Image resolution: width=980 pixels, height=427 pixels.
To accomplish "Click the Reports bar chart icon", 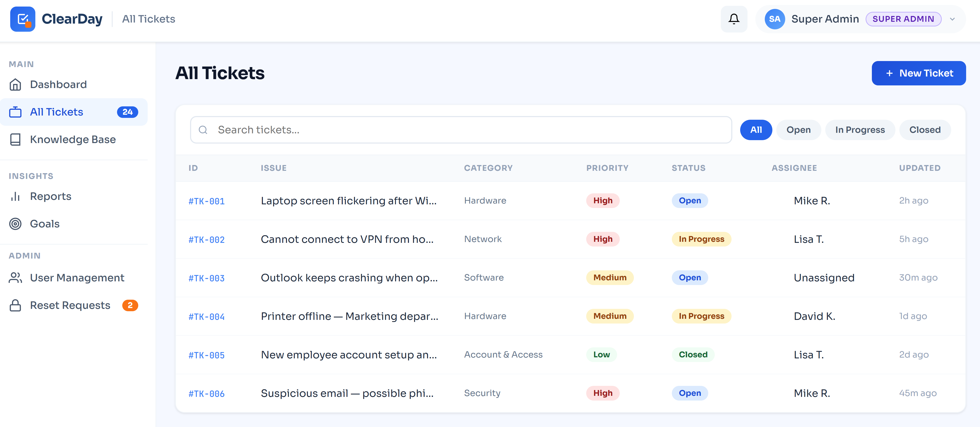I will [15, 196].
